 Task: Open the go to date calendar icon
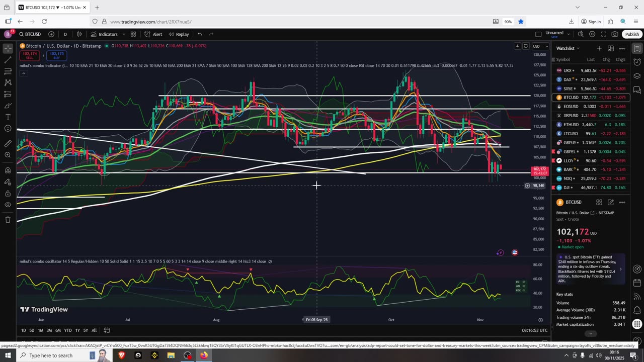pos(107,330)
